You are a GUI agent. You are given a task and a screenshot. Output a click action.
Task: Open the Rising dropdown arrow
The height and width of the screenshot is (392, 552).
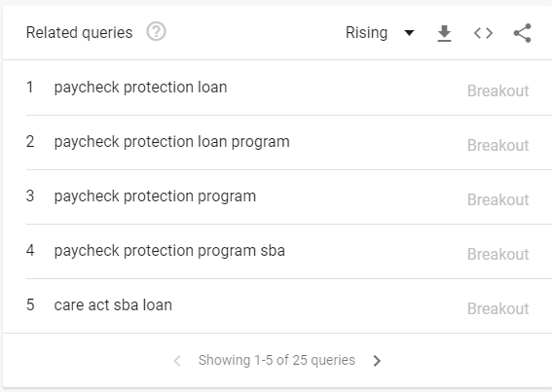pos(409,33)
